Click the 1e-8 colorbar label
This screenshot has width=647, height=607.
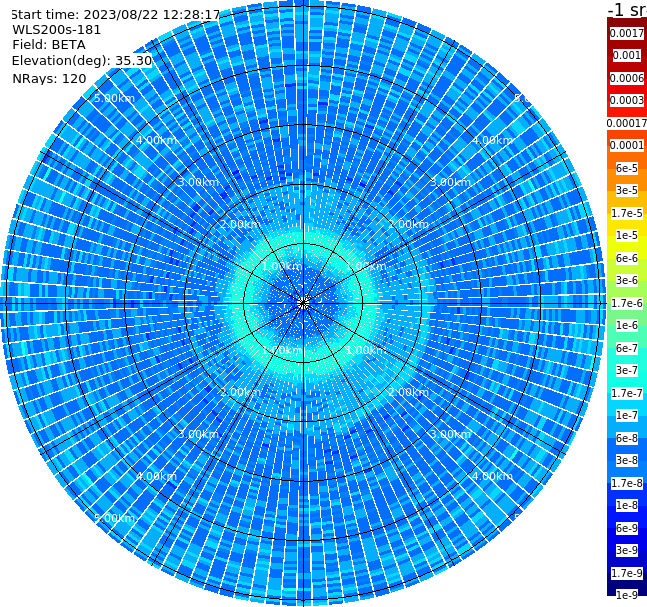(x=627, y=505)
